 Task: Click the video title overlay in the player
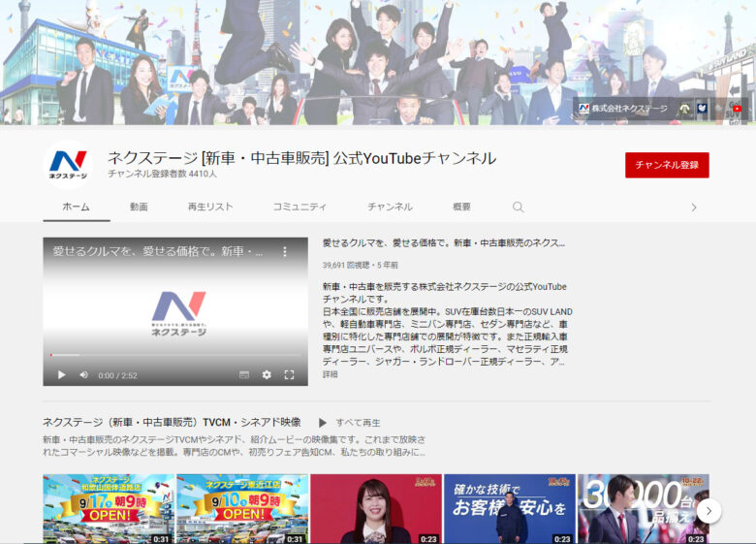pyautogui.click(x=158, y=251)
